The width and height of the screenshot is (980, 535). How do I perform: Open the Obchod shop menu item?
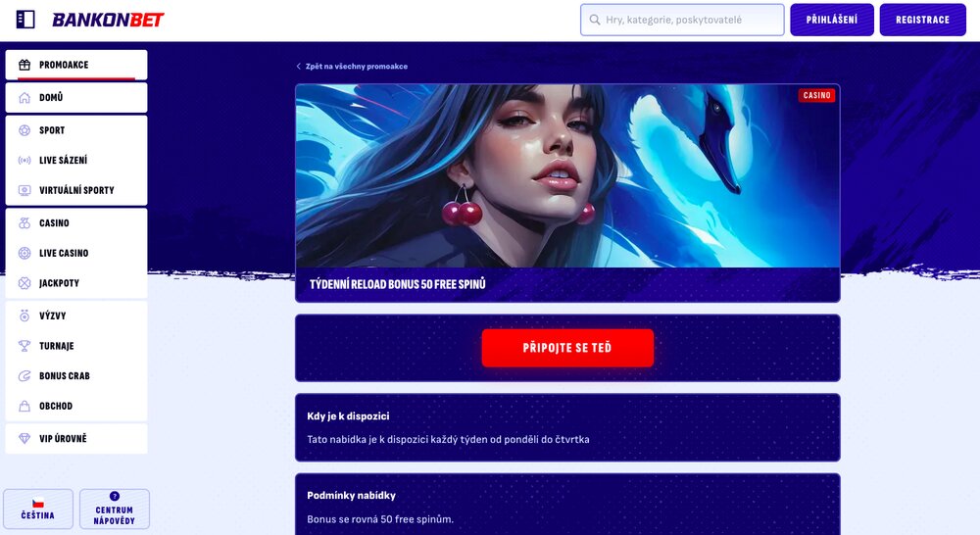pyautogui.click(x=76, y=406)
